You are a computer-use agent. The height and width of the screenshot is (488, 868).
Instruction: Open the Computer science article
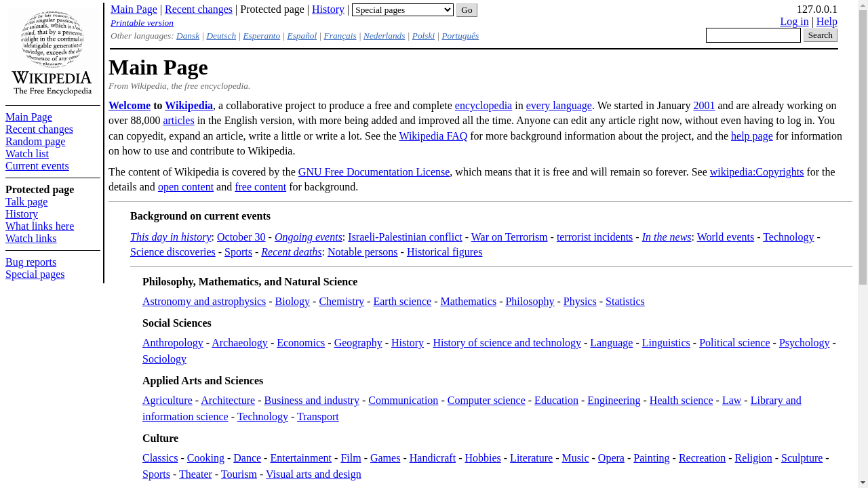(486, 400)
